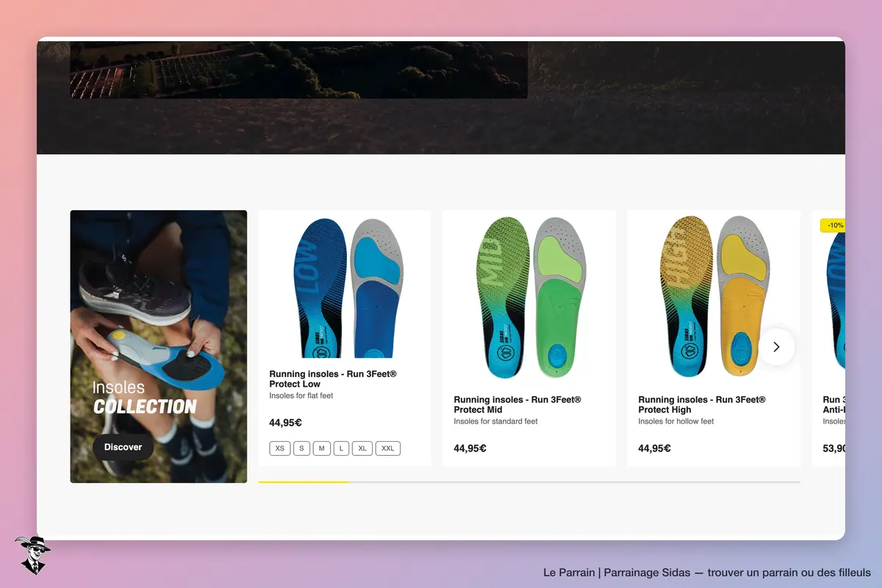Click the 44,95€ price under Protect High
This screenshot has width=882, height=588.
[x=655, y=448]
